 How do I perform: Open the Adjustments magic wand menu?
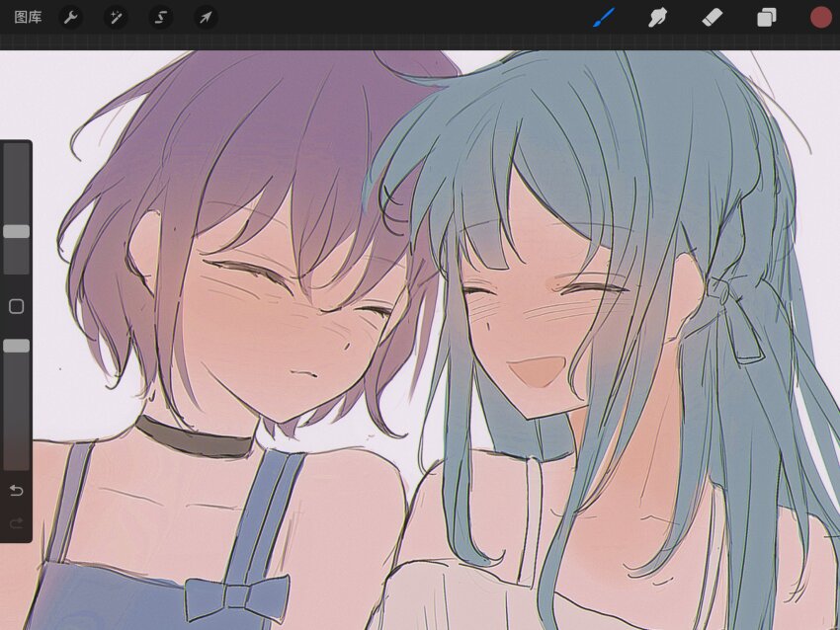point(116,16)
